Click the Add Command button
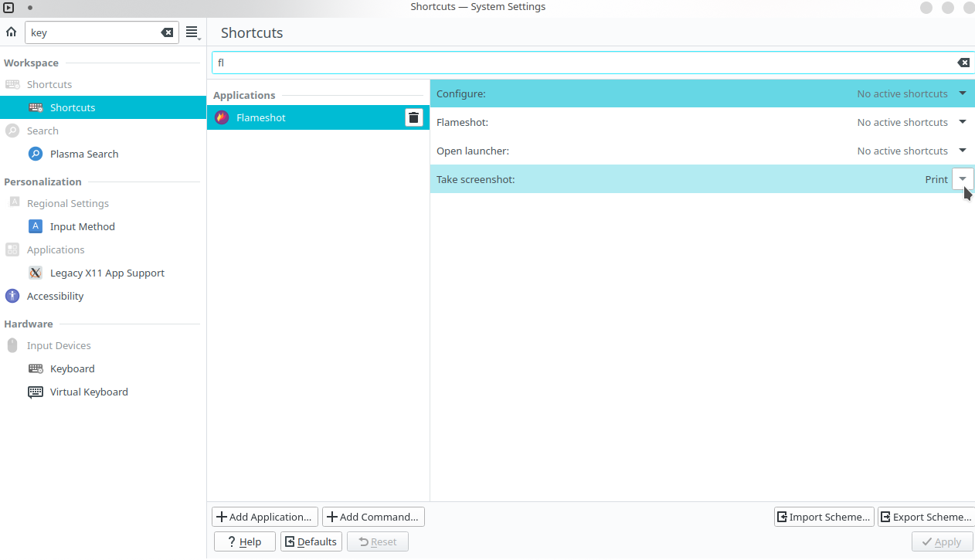 click(x=373, y=517)
